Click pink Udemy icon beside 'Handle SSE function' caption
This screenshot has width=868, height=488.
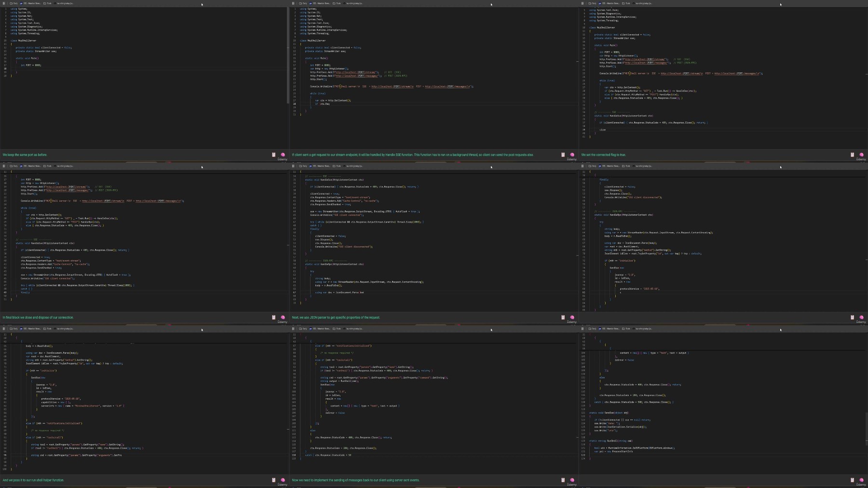(x=572, y=155)
